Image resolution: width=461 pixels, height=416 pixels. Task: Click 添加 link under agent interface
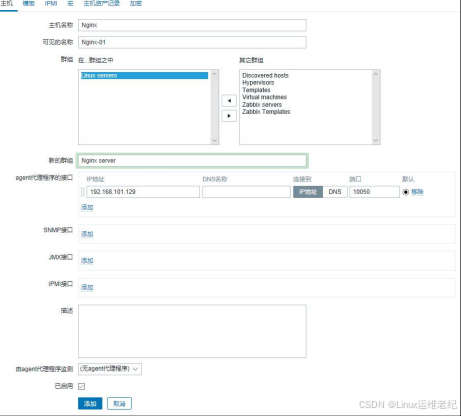87,207
